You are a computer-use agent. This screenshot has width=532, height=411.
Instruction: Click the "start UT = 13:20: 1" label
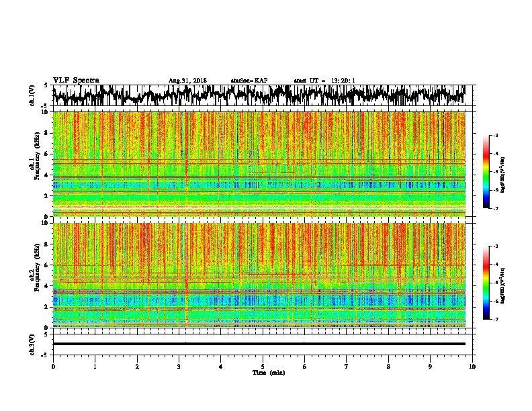coord(324,81)
